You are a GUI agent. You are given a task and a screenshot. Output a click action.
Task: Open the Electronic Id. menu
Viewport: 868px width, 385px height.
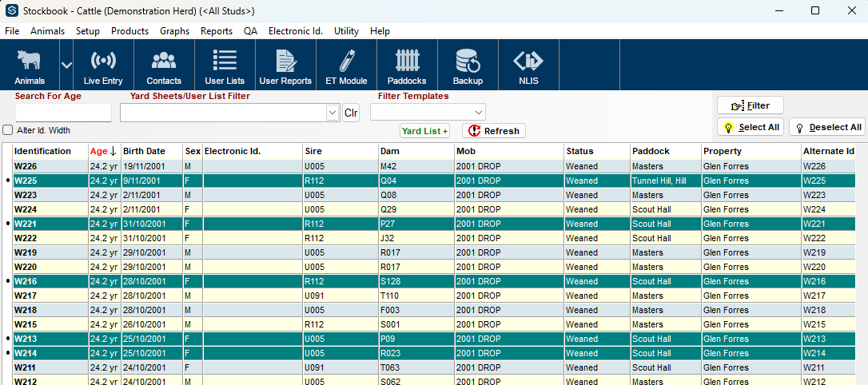coord(295,31)
